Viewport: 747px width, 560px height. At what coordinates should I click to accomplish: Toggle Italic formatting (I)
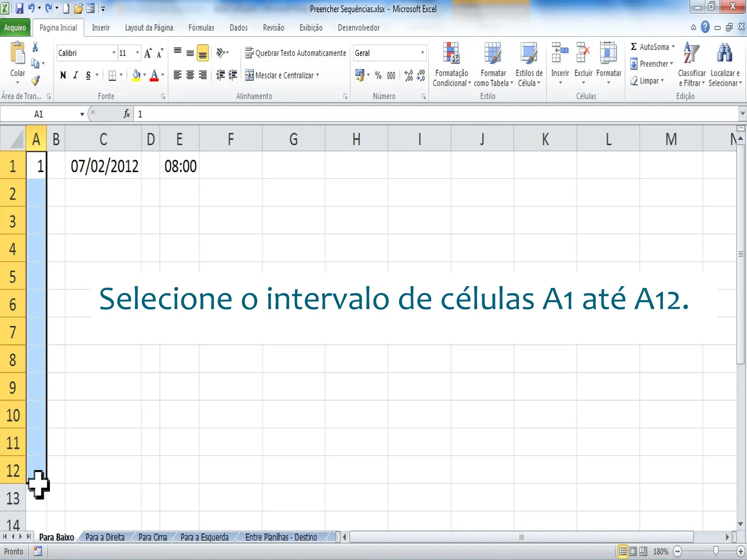click(76, 75)
